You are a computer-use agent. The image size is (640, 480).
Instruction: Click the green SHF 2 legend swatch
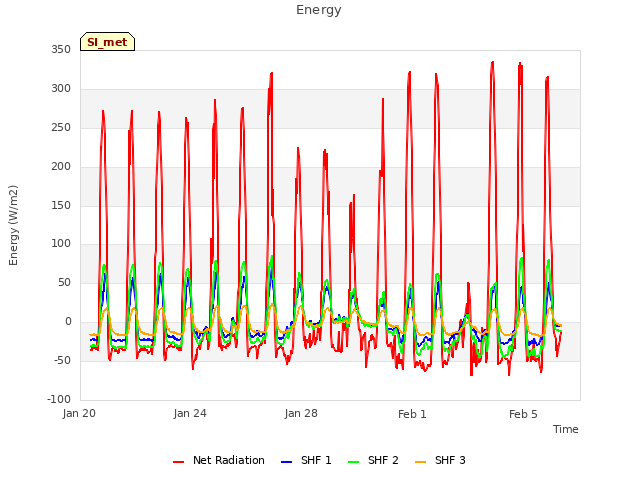pos(353,462)
